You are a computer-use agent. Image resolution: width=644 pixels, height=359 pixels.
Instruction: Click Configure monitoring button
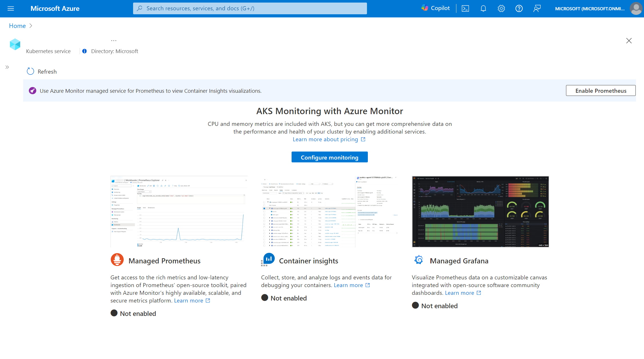click(330, 158)
